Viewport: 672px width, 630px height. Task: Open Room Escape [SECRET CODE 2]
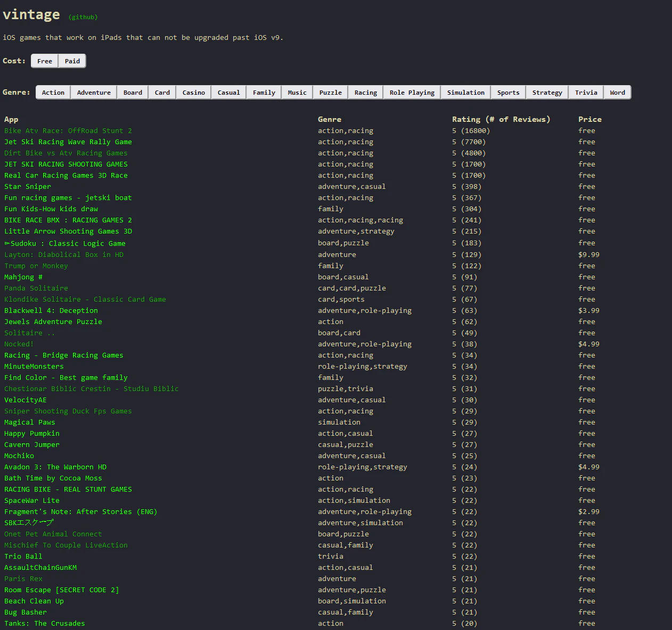pos(62,590)
